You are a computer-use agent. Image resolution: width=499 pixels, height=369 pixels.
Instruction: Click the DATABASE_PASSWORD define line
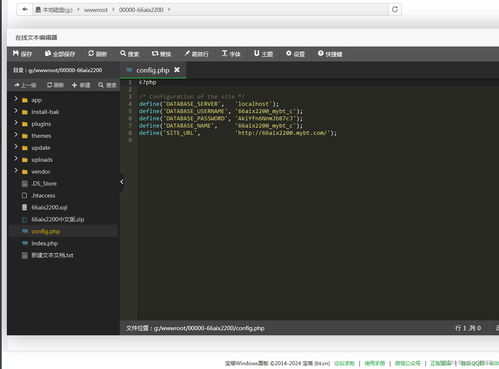coord(221,118)
